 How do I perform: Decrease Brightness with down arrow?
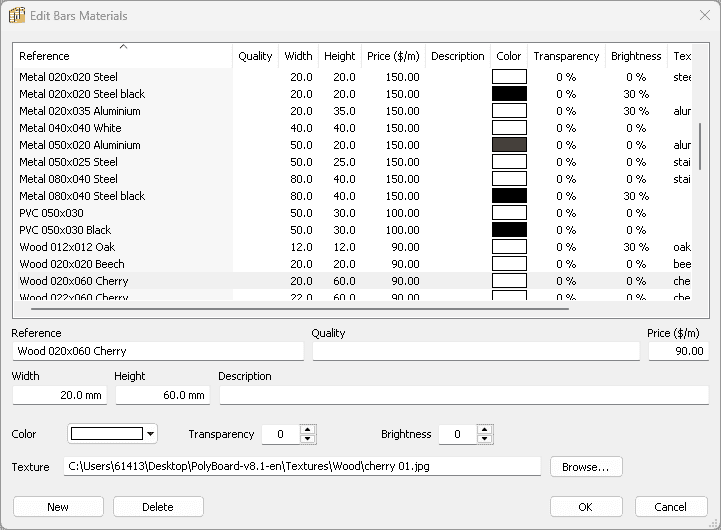485,439
